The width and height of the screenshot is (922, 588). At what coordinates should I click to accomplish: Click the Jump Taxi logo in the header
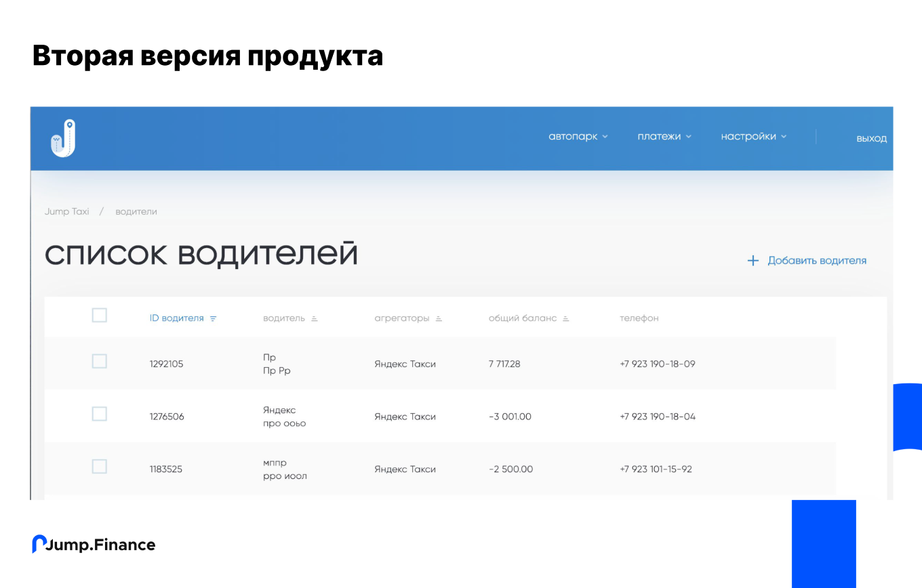(x=63, y=138)
